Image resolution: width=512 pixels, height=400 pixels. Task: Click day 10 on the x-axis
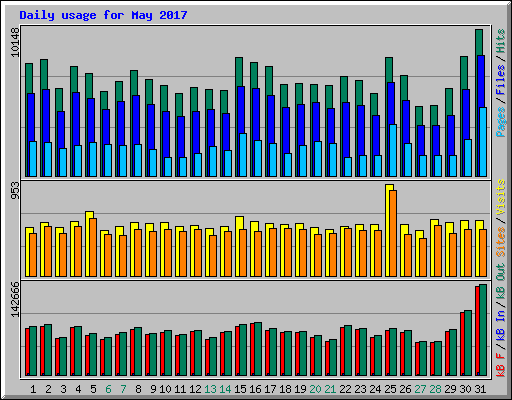[x=165, y=389]
